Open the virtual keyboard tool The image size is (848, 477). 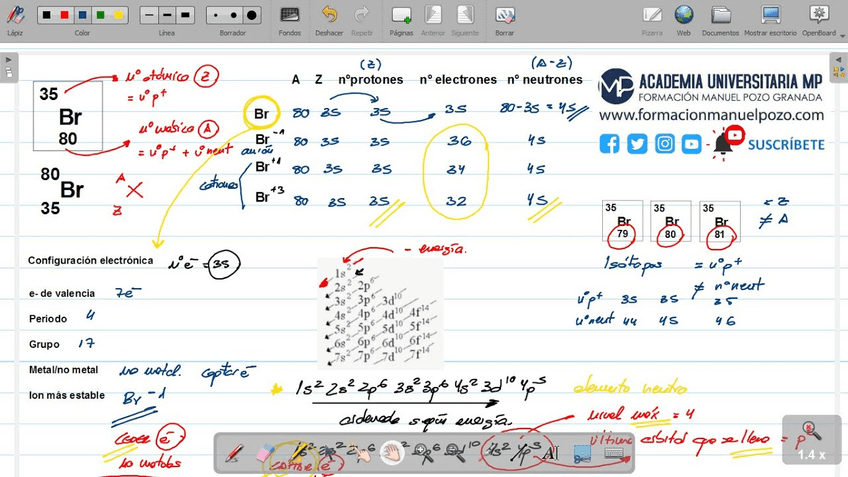(x=615, y=453)
